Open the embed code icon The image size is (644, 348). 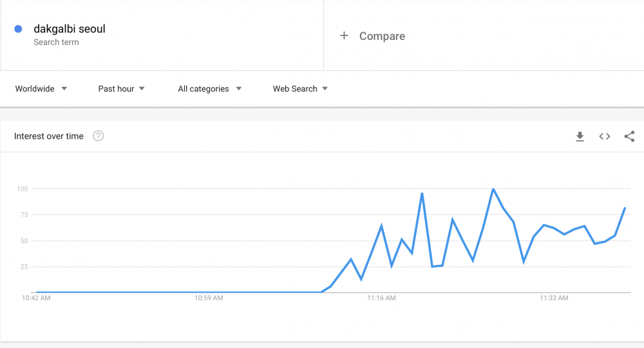604,137
